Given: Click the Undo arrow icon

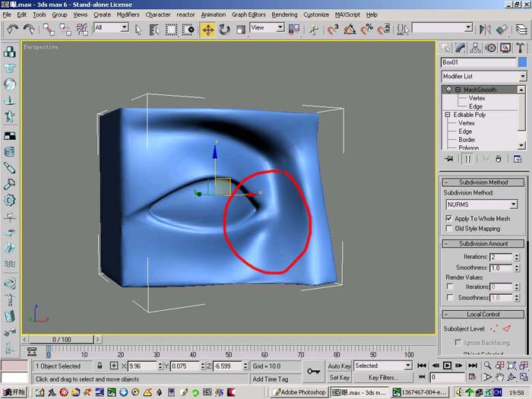Looking at the screenshot, I should pos(12,29).
